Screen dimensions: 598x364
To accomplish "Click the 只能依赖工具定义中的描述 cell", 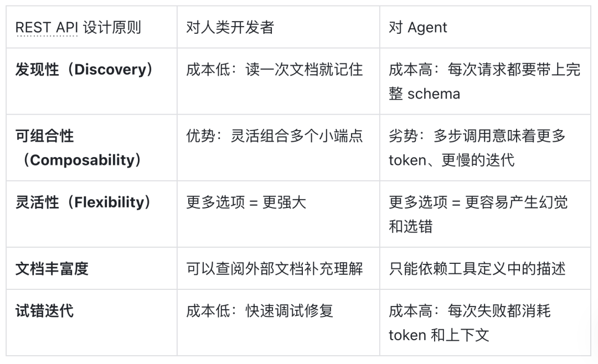I will tap(477, 269).
